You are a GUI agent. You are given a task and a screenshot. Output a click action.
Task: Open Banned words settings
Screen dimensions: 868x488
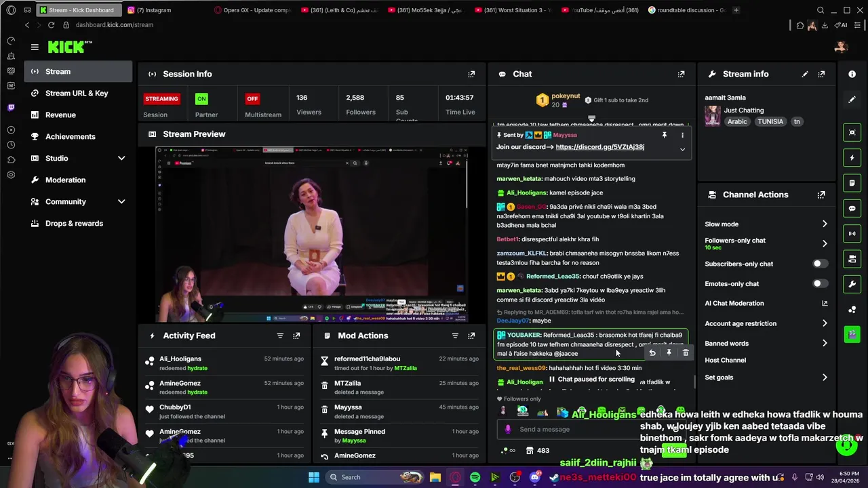click(x=766, y=343)
